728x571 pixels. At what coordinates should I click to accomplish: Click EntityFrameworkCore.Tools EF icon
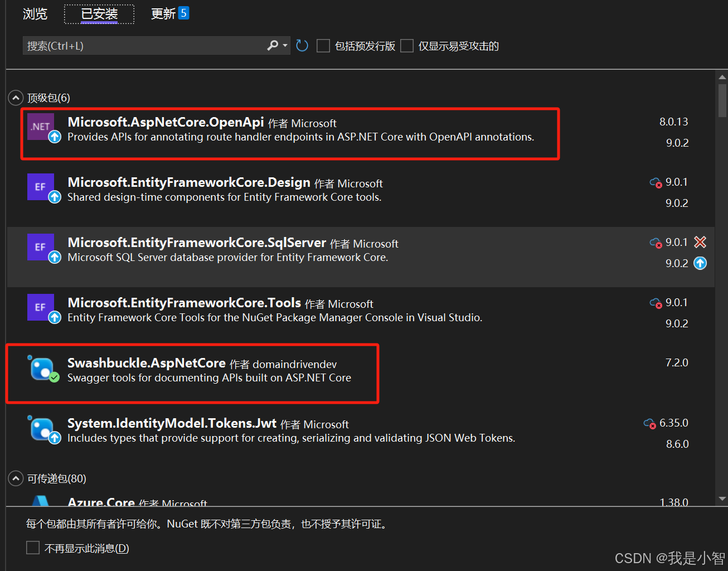coord(41,307)
